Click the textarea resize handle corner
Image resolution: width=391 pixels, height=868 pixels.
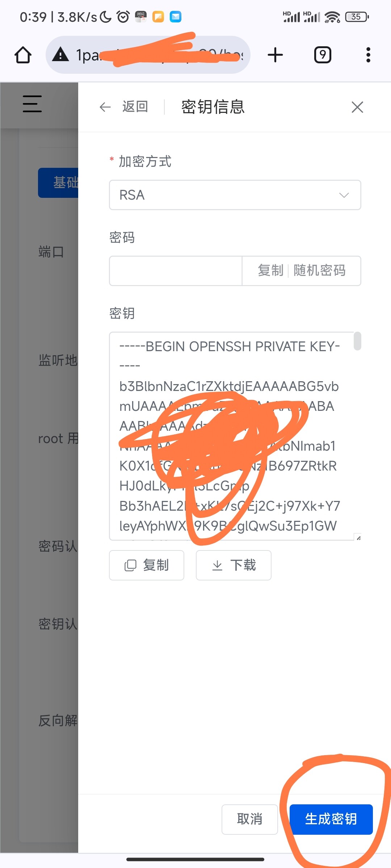point(358,538)
